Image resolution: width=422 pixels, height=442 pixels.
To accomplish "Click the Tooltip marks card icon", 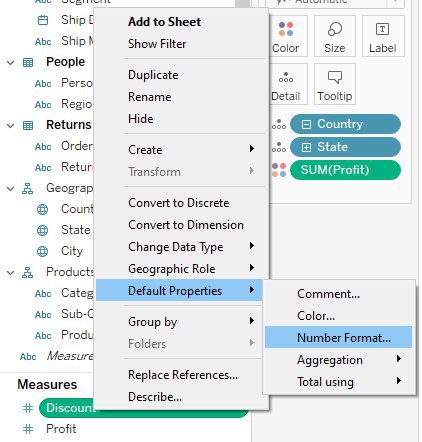I will [x=335, y=77].
